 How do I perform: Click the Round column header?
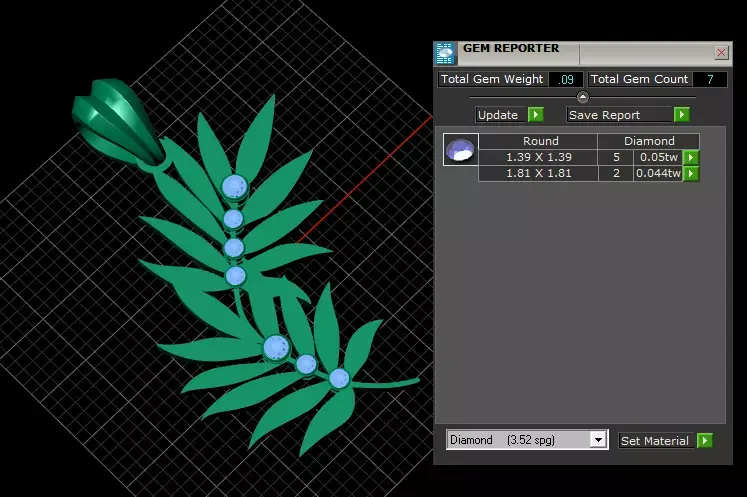[538, 141]
